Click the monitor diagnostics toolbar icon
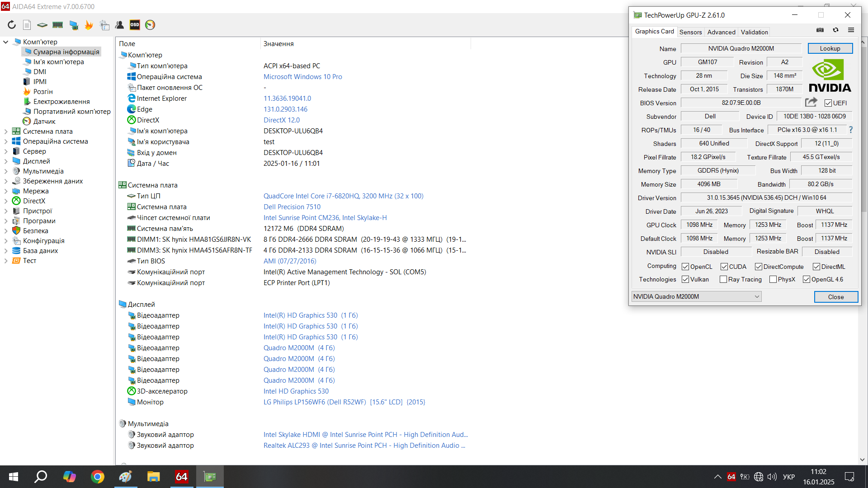868x488 pixels. (73, 25)
